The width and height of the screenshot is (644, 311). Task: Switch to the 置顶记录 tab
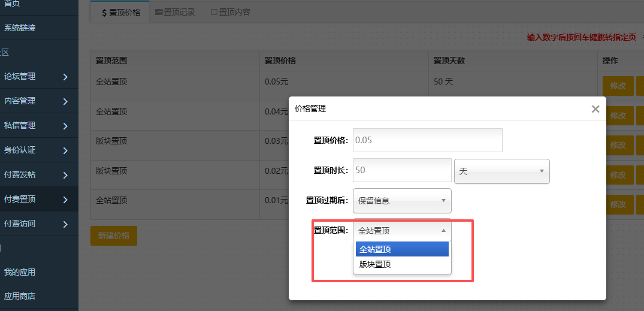tap(175, 12)
